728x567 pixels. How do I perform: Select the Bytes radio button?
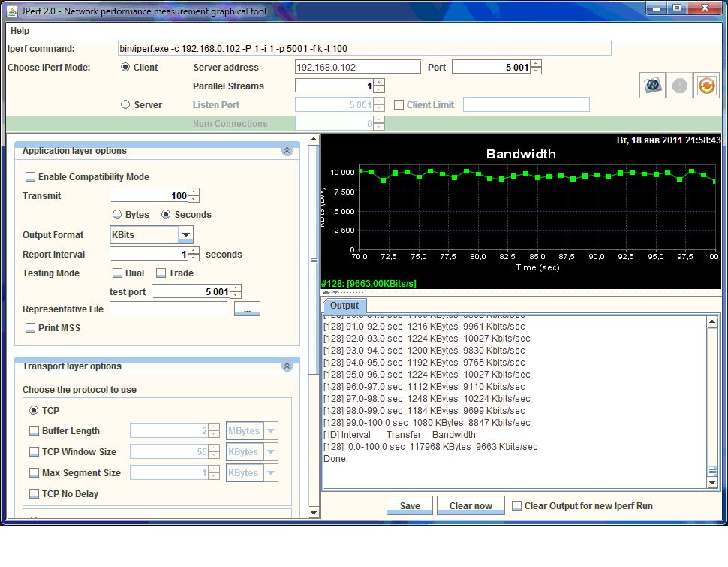117,214
